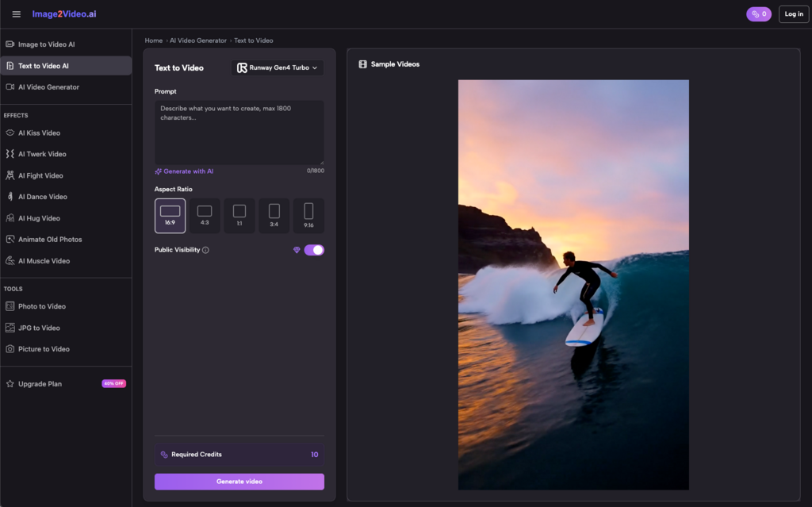Select the 16:9 aspect ratio

170,216
